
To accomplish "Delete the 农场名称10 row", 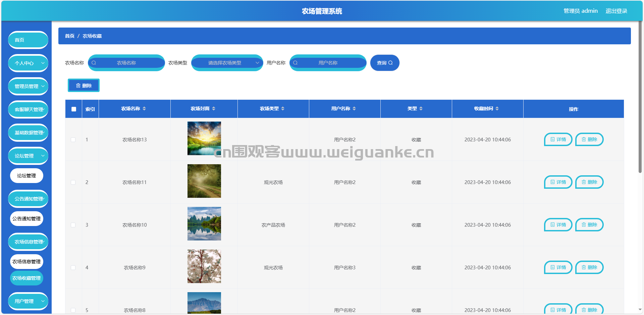I will coord(589,225).
